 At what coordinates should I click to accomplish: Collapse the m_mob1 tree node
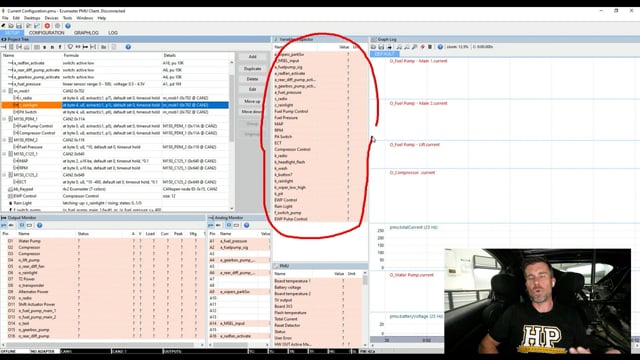tap(4, 91)
